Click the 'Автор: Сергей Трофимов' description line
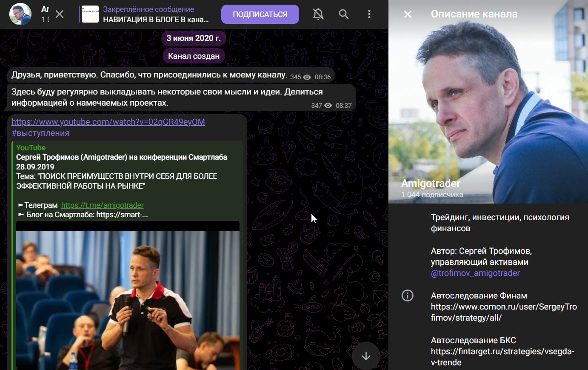The width and height of the screenshot is (588, 370). (481, 256)
